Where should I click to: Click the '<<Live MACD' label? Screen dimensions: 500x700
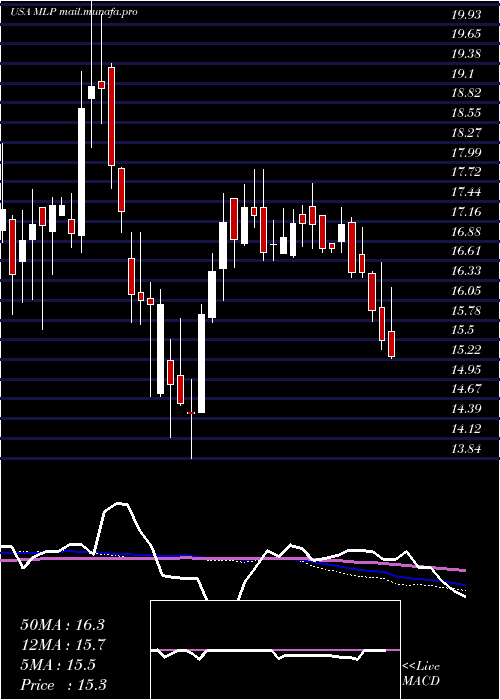click(421, 674)
